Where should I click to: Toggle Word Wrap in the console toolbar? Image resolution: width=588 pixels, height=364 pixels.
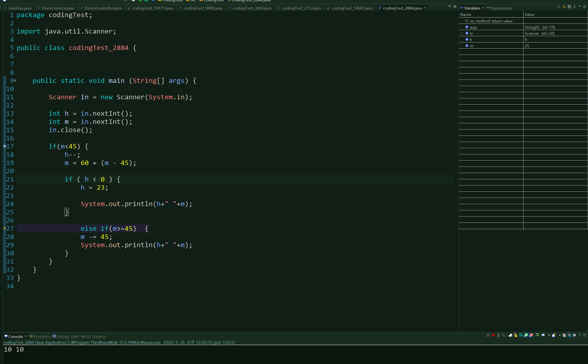[x=521, y=335]
